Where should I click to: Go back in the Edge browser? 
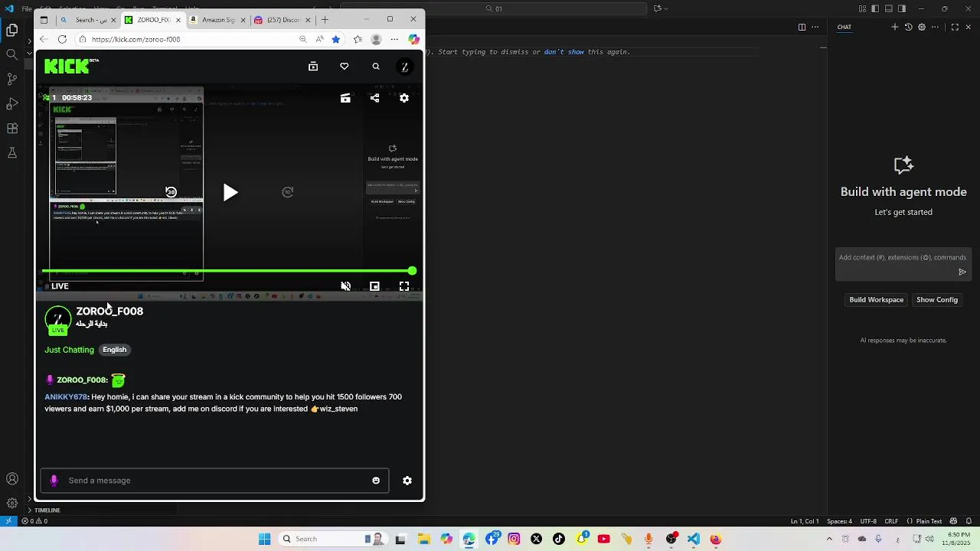(x=44, y=39)
